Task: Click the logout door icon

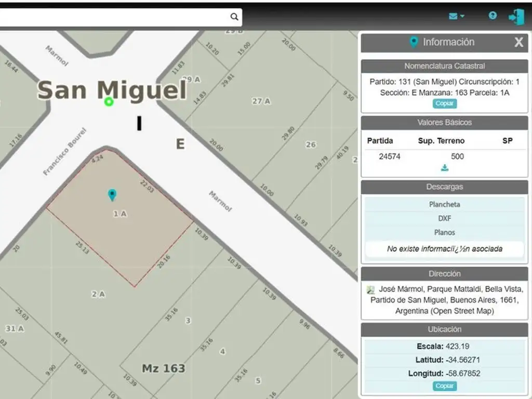Action: [516, 17]
